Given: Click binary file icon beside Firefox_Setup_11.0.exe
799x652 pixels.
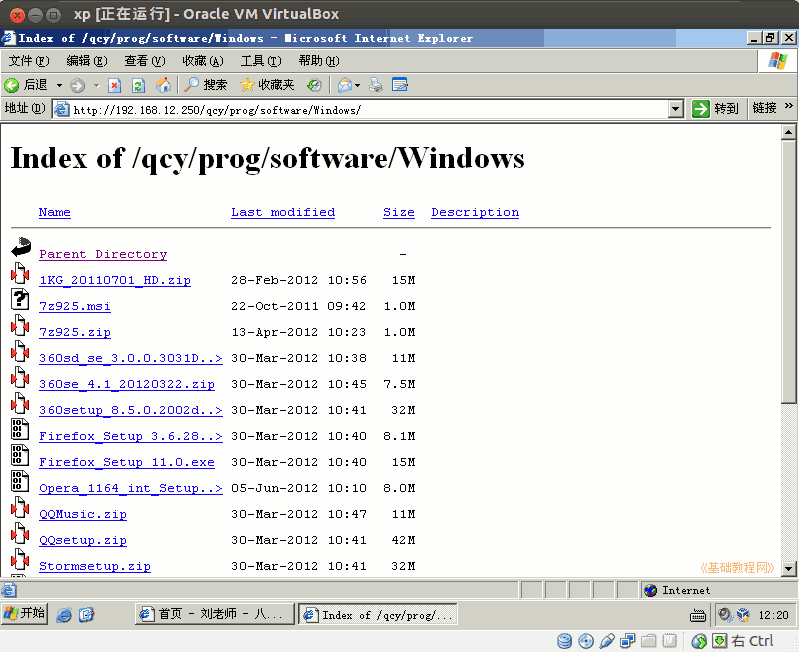Looking at the screenshot, I should pyautogui.click(x=20, y=455).
